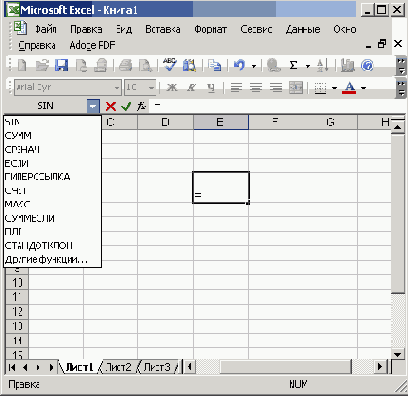Save the workbook with the floppy disk icon
The height and width of the screenshot is (396, 408).
click(61, 65)
